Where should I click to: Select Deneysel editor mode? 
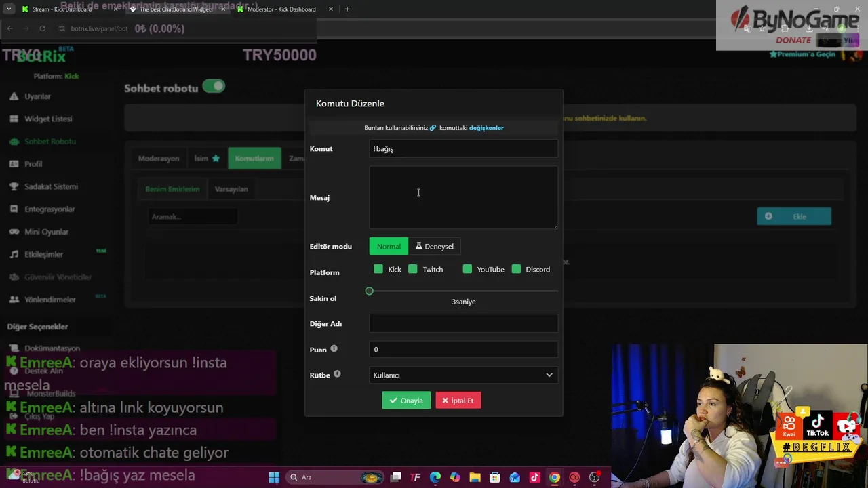(435, 246)
